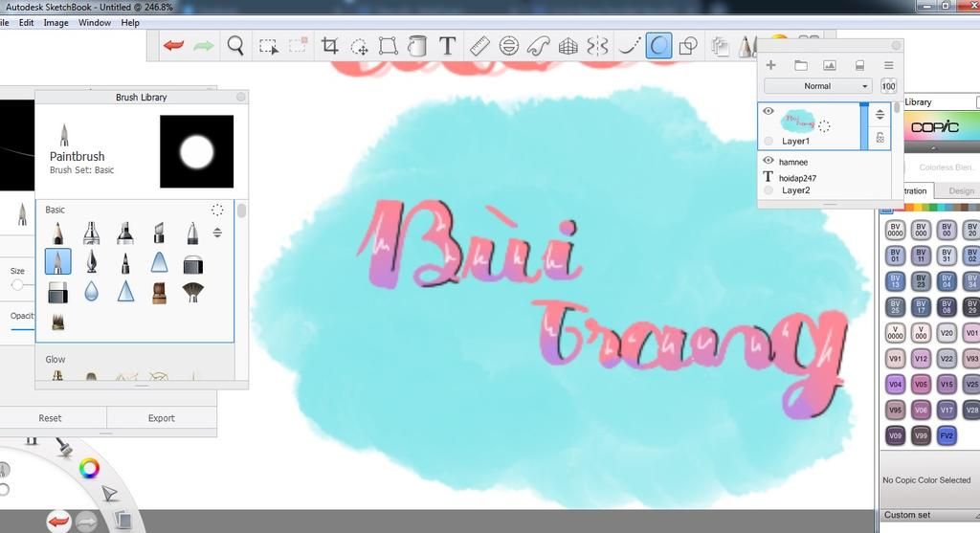The image size is (980, 533).
Task: Toggle the Layer1 lock circle
Action: point(768,141)
